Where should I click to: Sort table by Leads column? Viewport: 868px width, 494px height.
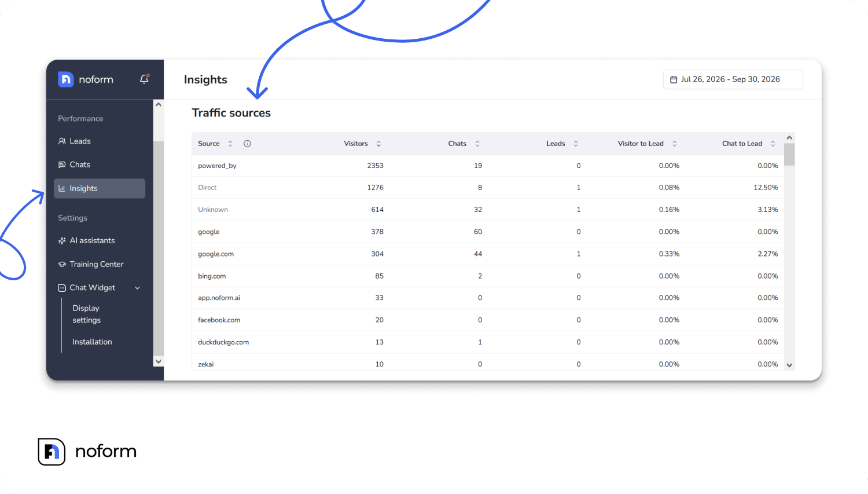[x=576, y=144]
